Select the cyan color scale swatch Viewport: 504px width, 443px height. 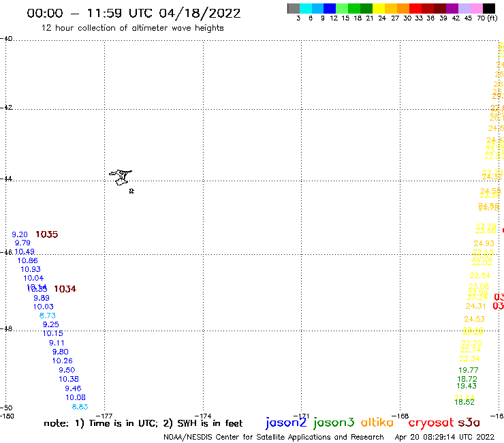(x=306, y=8)
